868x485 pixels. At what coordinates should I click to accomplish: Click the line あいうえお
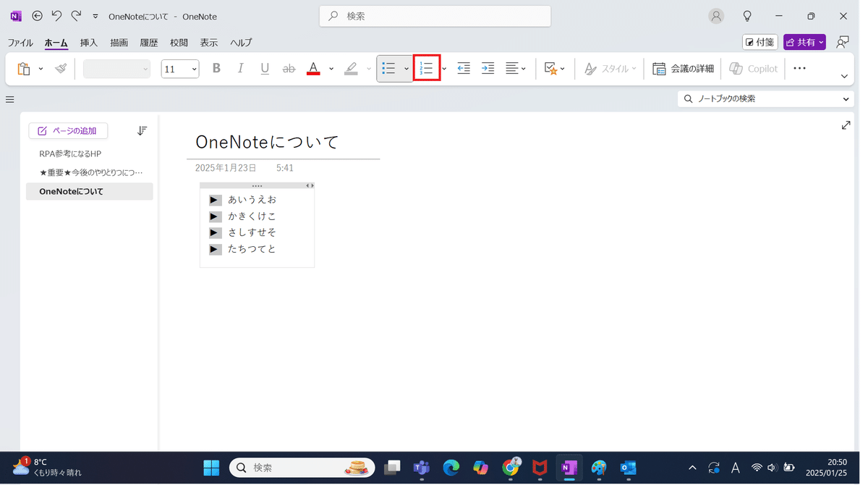click(252, 200)
